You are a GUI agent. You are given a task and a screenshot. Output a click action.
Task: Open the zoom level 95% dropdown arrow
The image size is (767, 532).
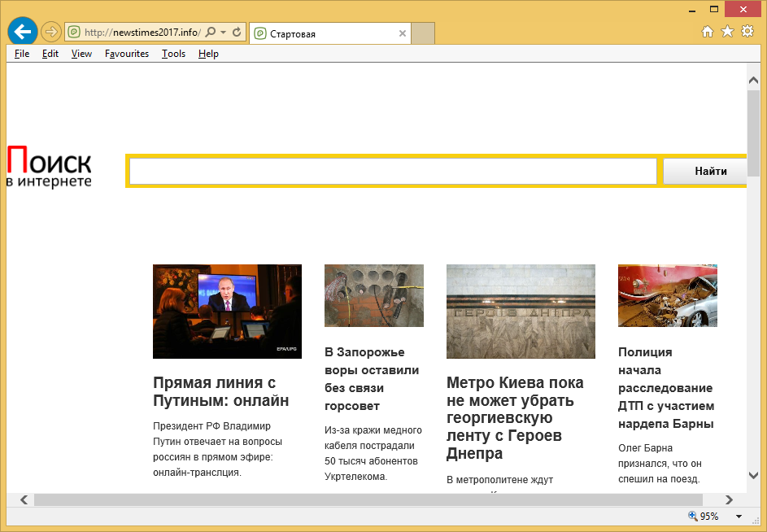point(739,517)
